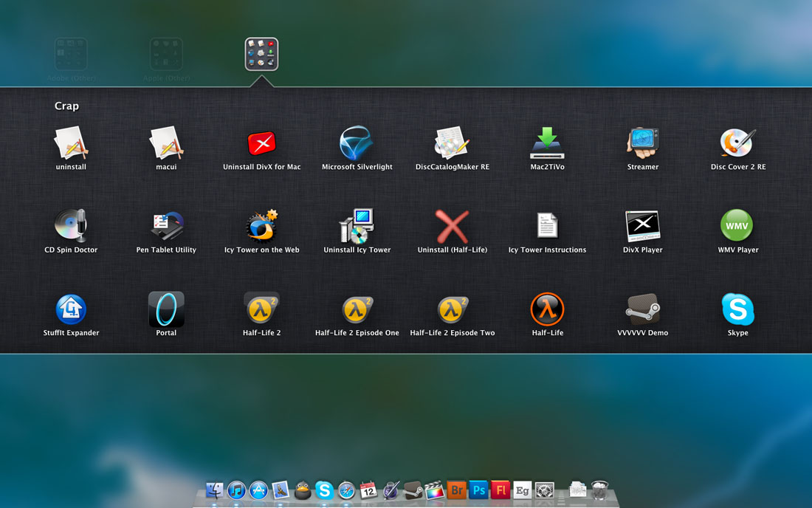Open Adobe Flash in the Dock

point(500,490)
